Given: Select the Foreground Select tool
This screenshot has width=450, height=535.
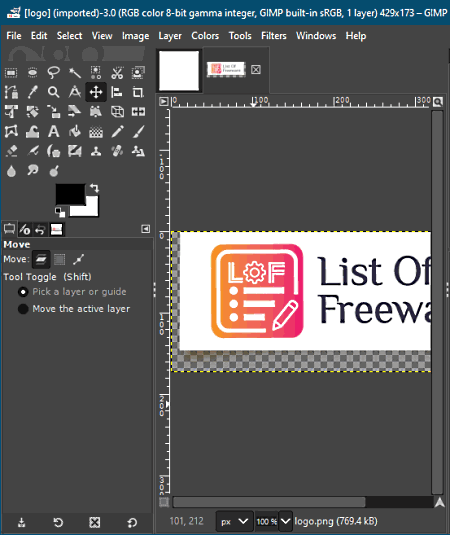Looking at the screenshot, I should pyautogui.click(x=138, y=73).
